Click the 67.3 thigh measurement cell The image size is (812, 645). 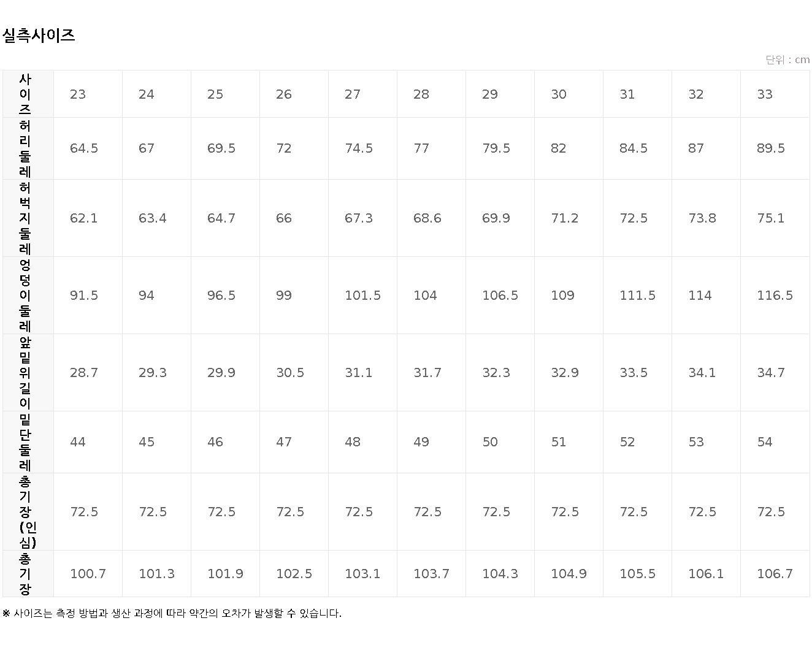(359, 218)
